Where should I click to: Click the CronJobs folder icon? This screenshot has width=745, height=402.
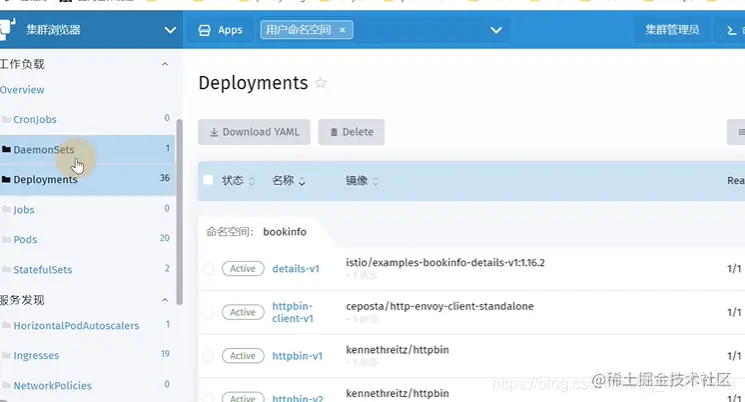[x=6, y=119]
